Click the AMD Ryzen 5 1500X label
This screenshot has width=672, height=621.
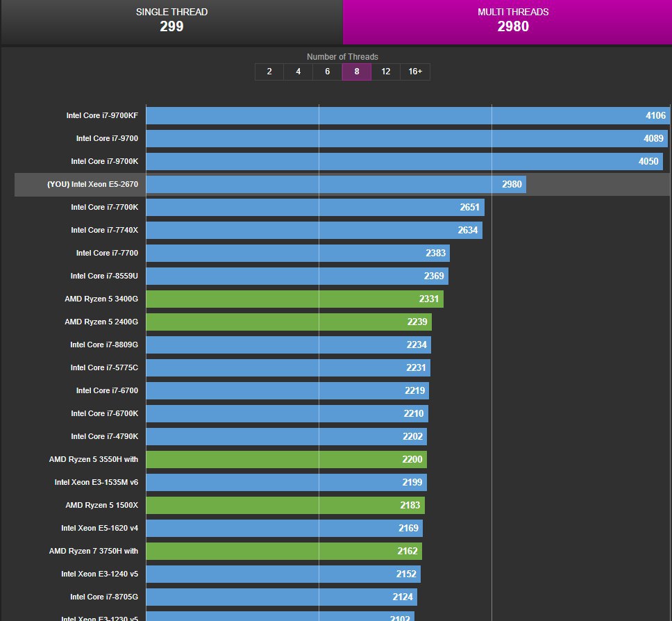click(x=102, y=506)
